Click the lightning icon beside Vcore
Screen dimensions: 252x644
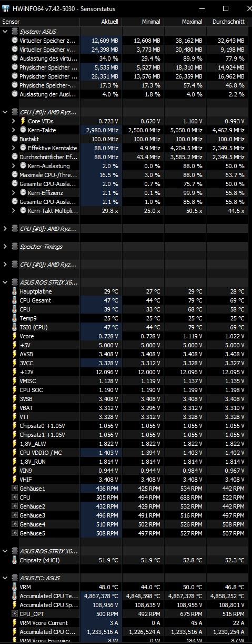coord(14,336)
